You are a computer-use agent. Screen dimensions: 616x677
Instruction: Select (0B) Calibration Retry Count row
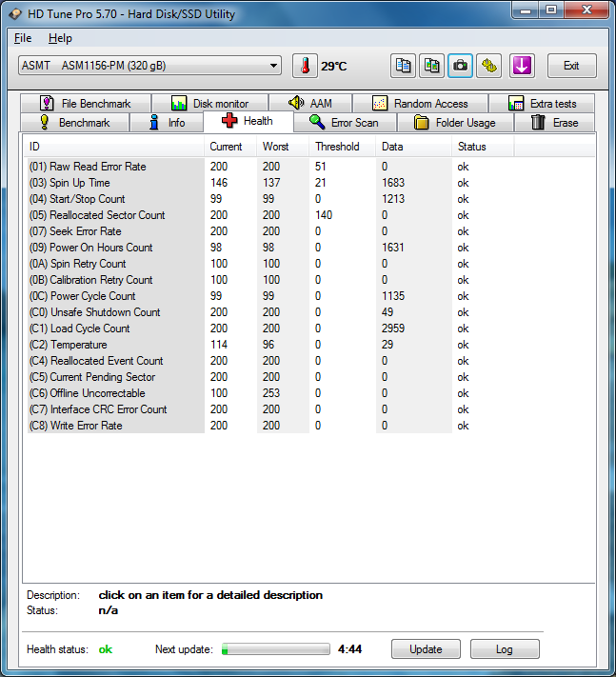(270, 280)
